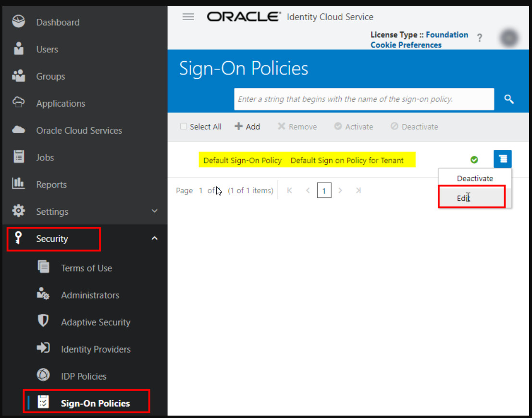Open Identity Providers under Security
Screen dimensions: 532x418
point(96,349)
